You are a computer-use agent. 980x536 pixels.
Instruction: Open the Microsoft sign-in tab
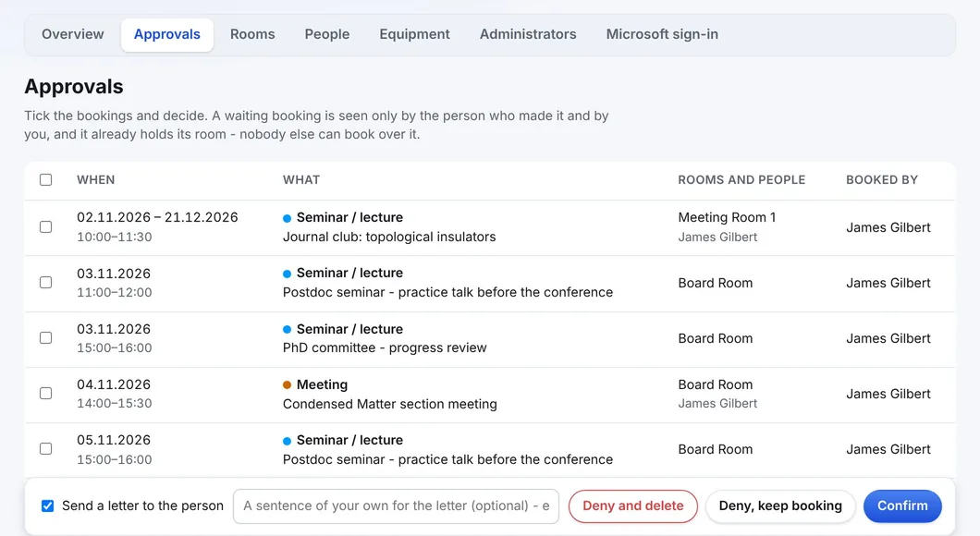[x=662, y=34]
